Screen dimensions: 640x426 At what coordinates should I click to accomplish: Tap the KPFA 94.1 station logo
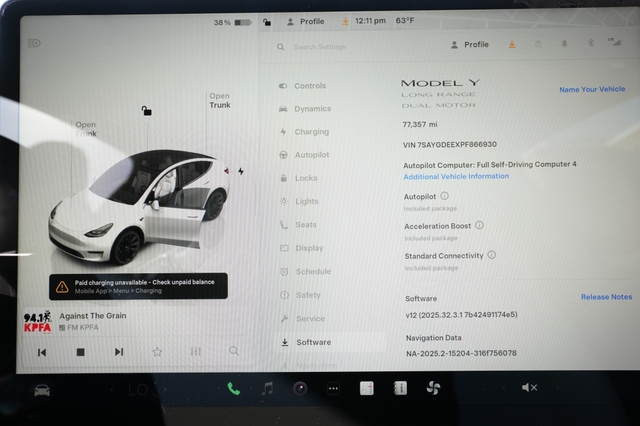(x=38, y=322)
